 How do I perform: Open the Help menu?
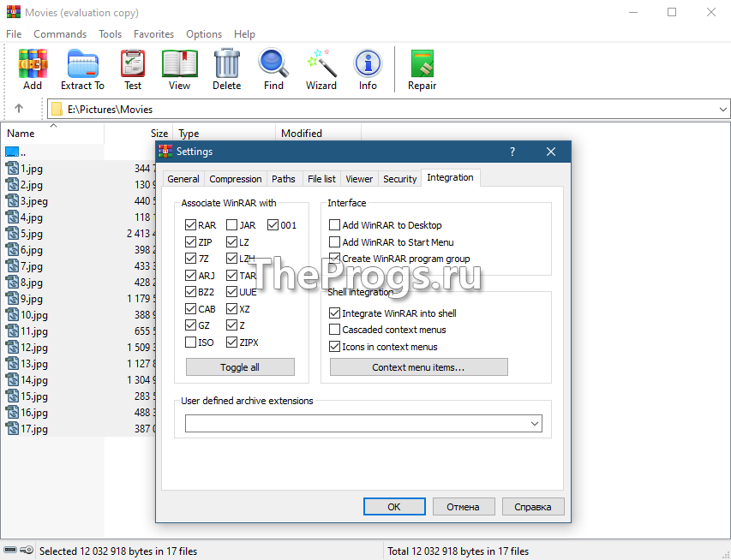244,34
